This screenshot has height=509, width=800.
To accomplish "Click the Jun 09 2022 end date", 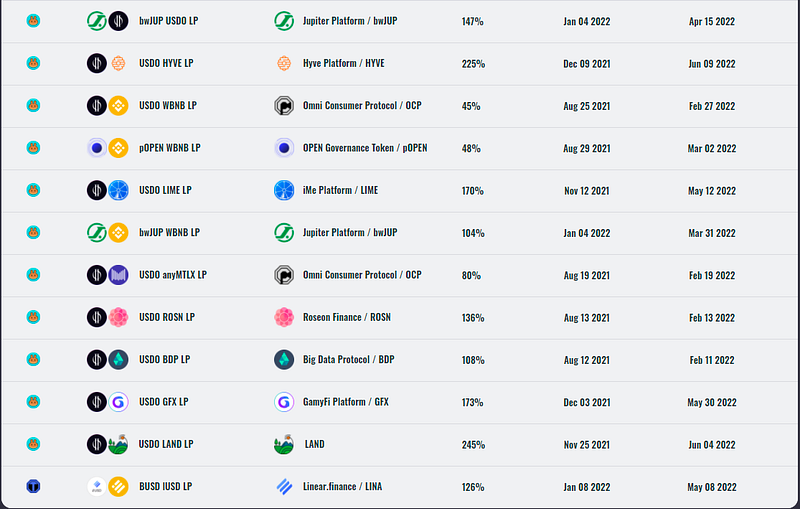I will 713,63.
